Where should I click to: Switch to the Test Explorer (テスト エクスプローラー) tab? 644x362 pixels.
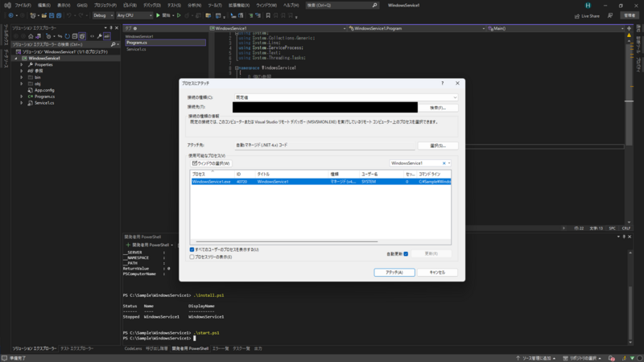click(76, 348)
